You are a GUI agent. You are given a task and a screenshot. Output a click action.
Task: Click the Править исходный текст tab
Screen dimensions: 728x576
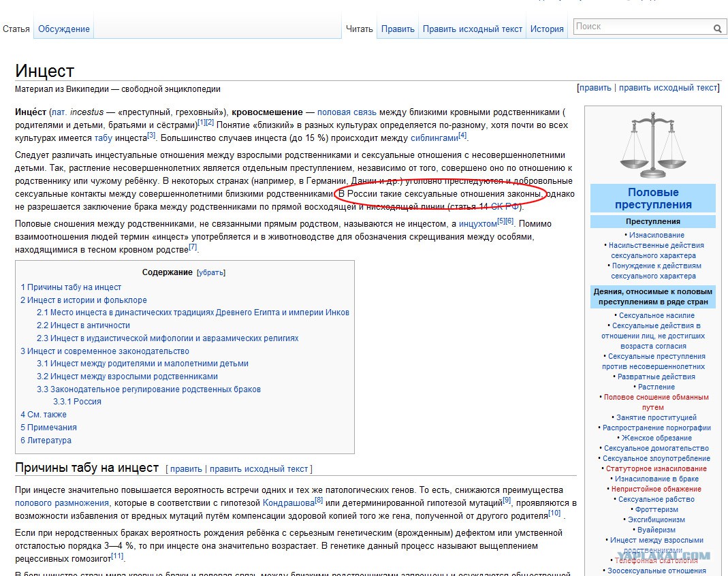click(x=472, y=29)
